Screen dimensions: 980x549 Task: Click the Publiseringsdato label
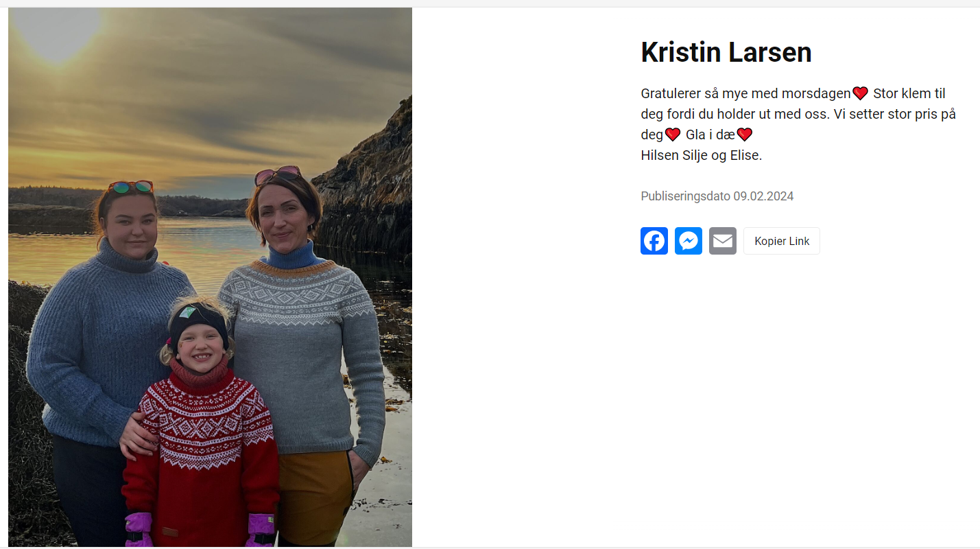[685, 196]
